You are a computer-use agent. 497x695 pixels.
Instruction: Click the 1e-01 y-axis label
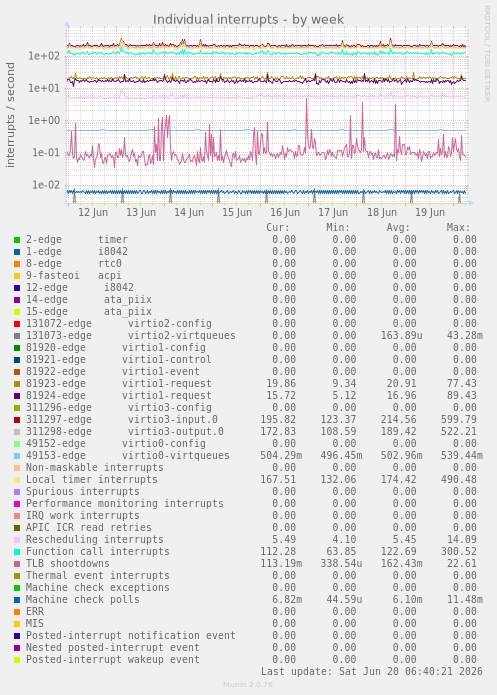(x=46, y=153)
